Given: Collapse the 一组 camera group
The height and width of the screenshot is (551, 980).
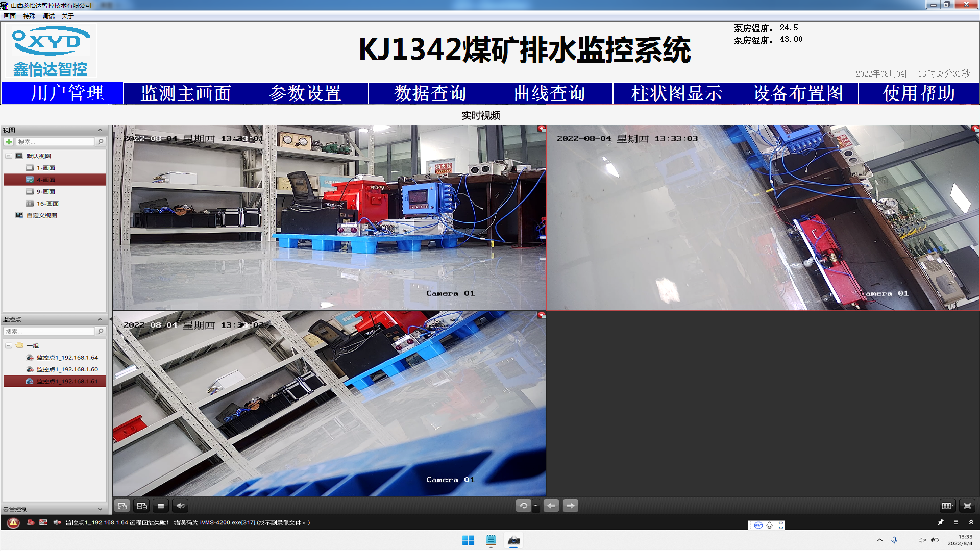Looking at the screenshot, I should [9, 346].
